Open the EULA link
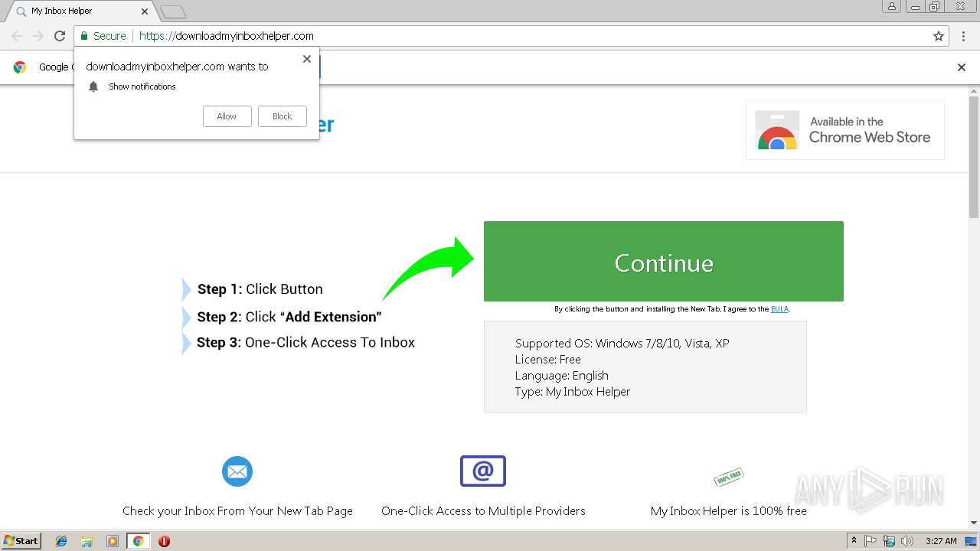This screenshot has width=980, height=551. click(779, 309)
